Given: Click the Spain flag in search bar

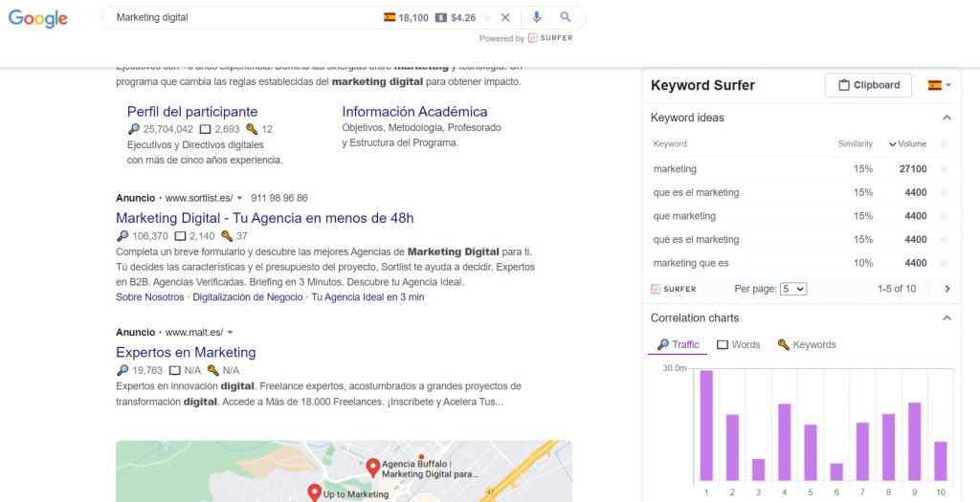Looking at the screenshot, I should [x=390, y=17].
